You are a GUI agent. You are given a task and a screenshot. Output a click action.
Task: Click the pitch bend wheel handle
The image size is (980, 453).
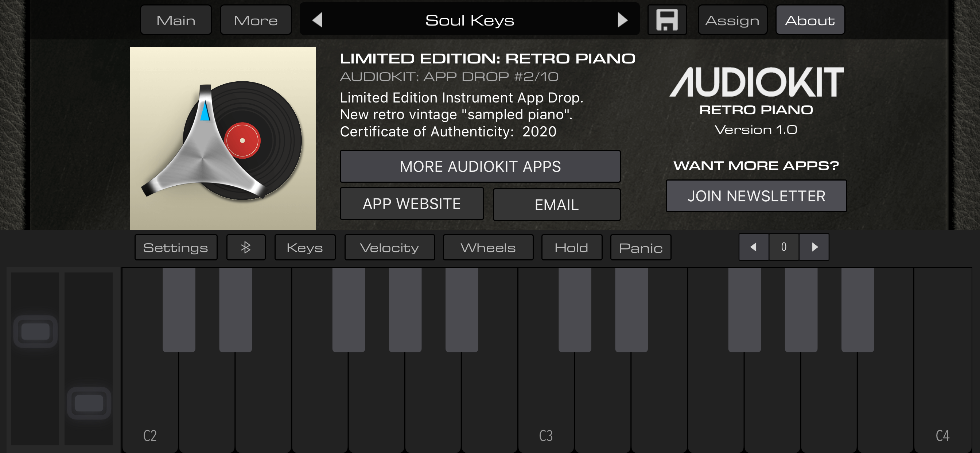click(35, 332)
